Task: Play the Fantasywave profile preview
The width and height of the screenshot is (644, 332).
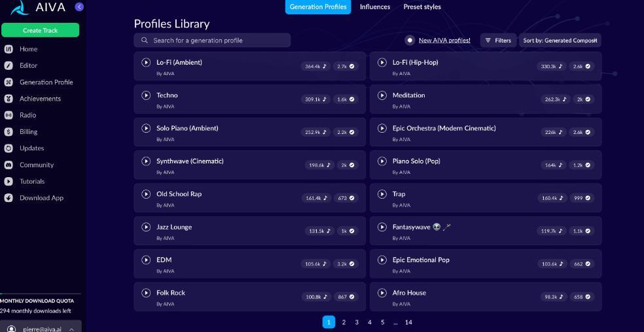Action: click(x=382, y=227)
